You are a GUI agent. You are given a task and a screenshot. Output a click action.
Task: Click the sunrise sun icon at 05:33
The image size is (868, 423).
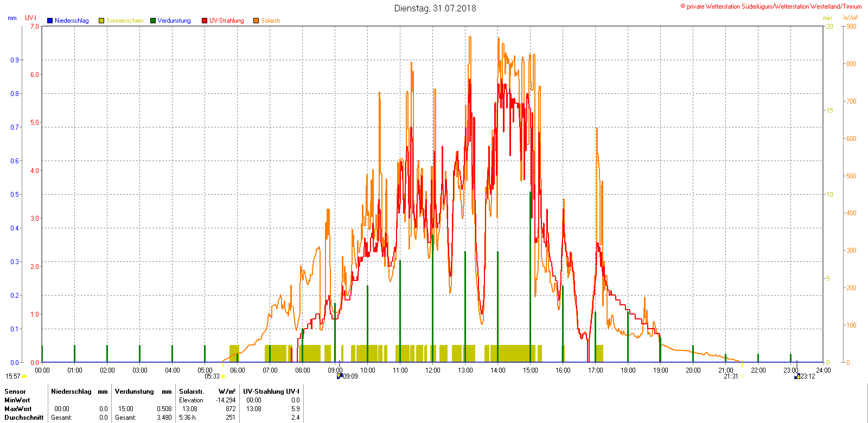[223, 376]
